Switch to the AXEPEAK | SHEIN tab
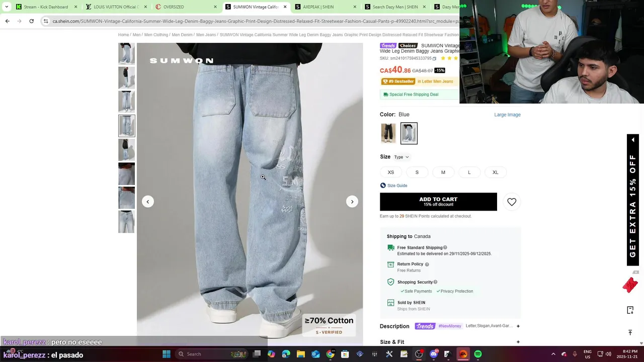Viewport: 644px width, 362px height. click(x=325, y=7)
